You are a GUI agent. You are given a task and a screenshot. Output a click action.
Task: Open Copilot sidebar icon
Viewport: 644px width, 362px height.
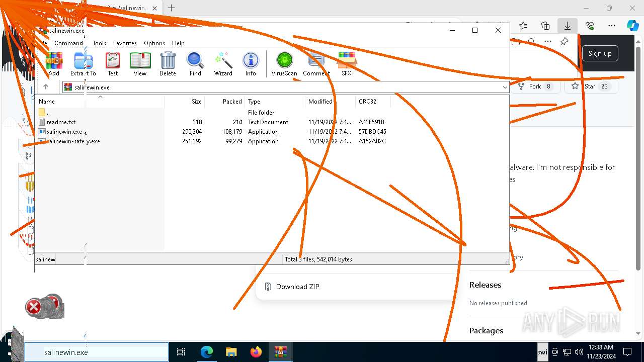(x=632, y=26)
